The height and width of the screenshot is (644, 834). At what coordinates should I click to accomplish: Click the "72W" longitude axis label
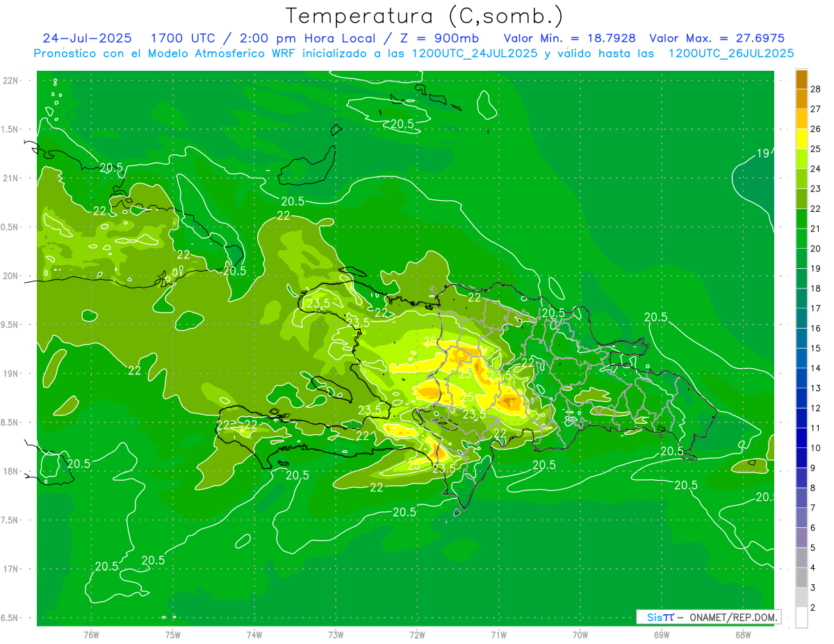click(x=417, y=635)
